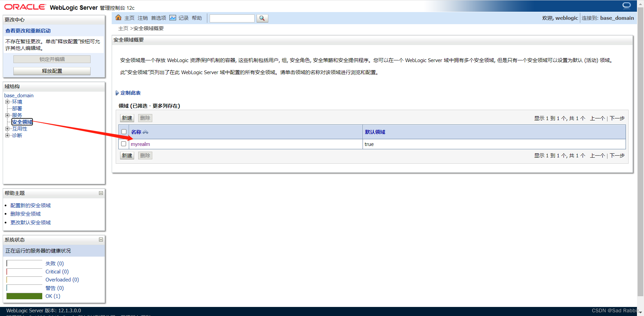Select the checkbox next to myrealm
Image resolution: width=644 pixels, height=316 pixels.
(x=123, y=144)
